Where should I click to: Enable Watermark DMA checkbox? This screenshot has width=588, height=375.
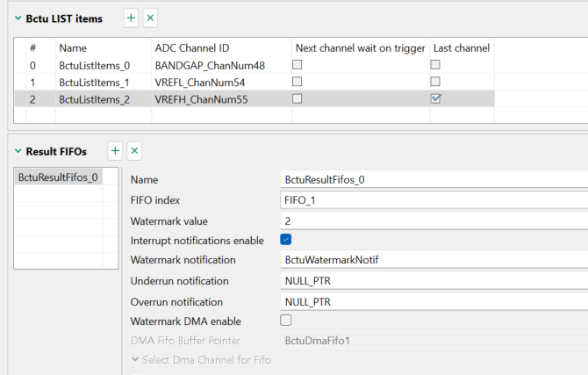point(286,321)
